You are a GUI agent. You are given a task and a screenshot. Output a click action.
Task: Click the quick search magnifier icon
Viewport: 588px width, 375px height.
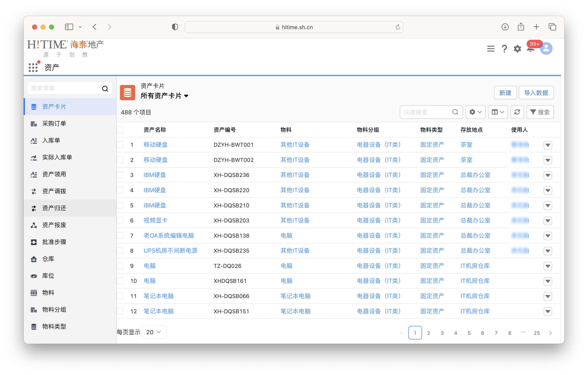pos(455,112)
